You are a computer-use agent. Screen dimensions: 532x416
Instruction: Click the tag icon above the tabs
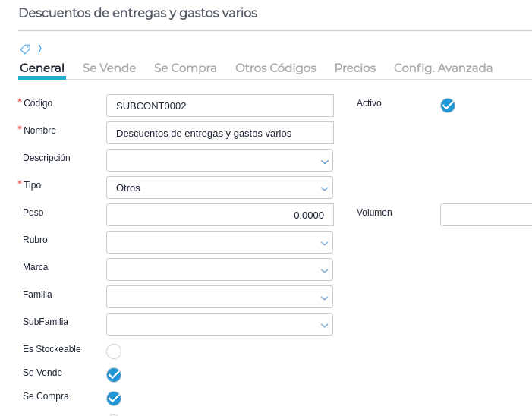[25, 49]
